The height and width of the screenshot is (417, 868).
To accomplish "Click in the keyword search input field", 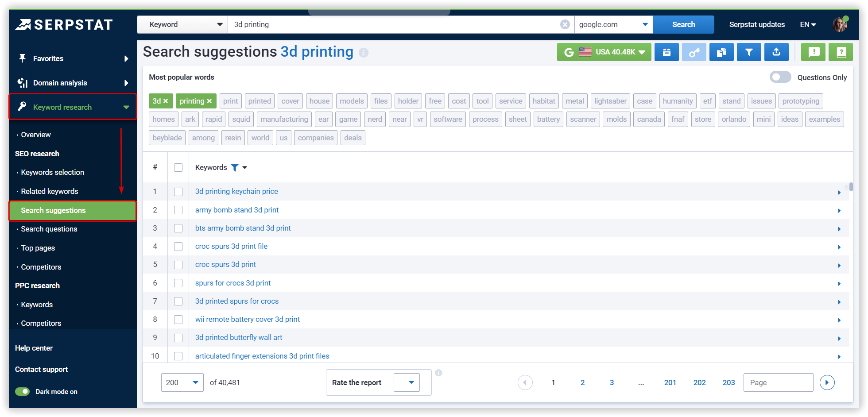I will [394, 24].
